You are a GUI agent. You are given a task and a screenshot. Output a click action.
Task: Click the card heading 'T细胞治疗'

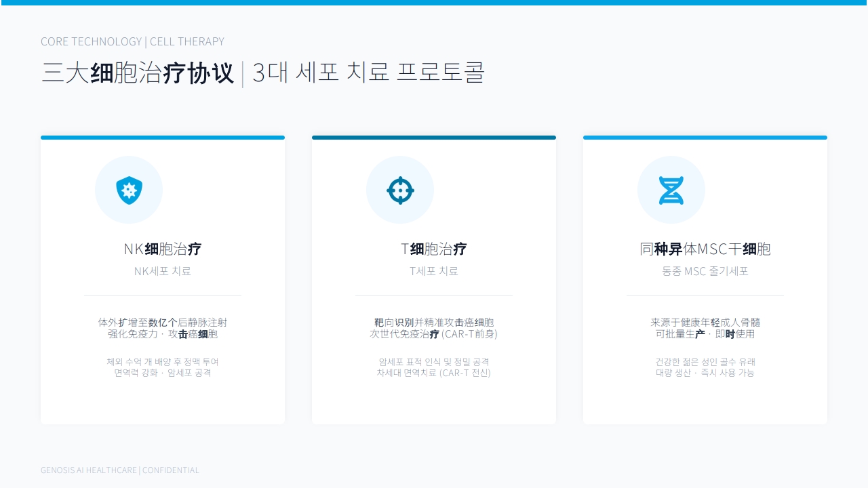tap(434, 249)
